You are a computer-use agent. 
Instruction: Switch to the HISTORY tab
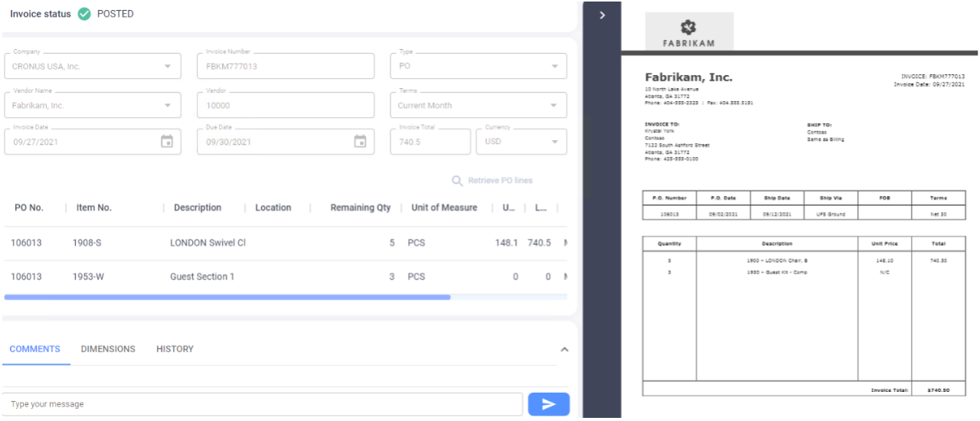175,349
